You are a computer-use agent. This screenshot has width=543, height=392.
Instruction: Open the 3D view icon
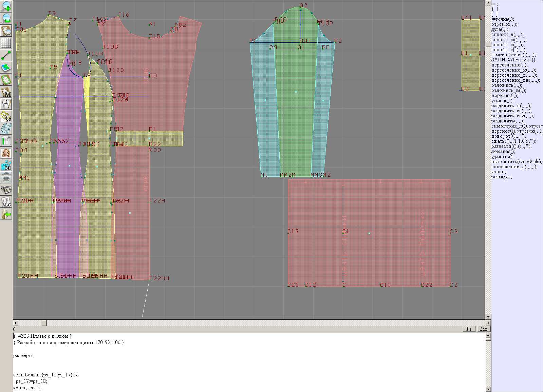pyautogui.click(x=6, y=165)
